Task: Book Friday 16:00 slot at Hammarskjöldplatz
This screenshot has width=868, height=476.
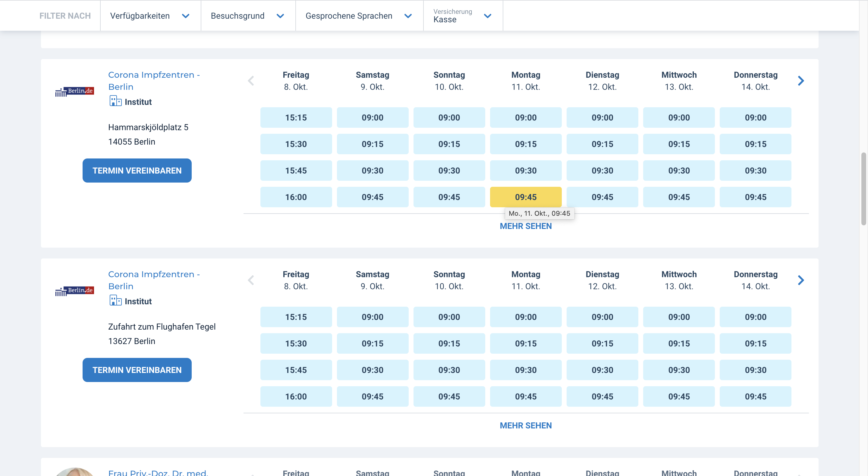Action: coord(296,197)
